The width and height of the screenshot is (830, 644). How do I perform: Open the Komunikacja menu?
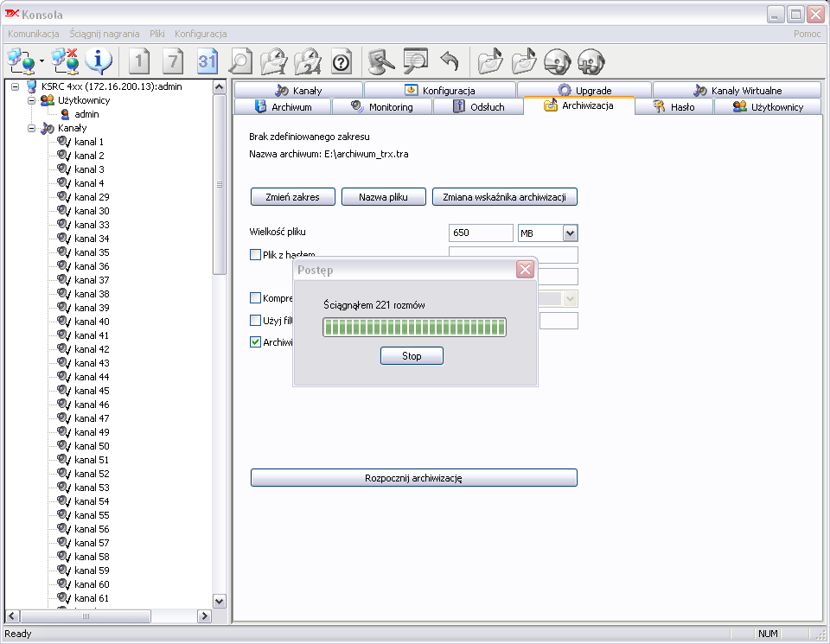click(34, 34)
